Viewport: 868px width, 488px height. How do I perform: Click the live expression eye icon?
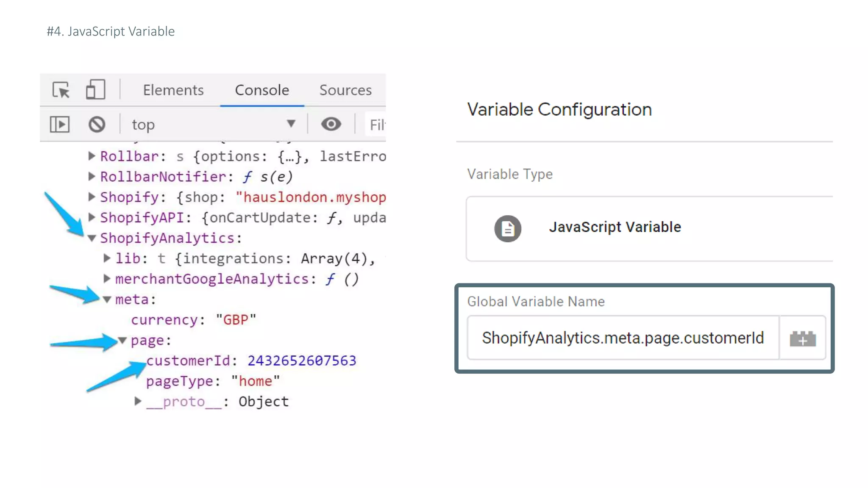click(331, 124)
